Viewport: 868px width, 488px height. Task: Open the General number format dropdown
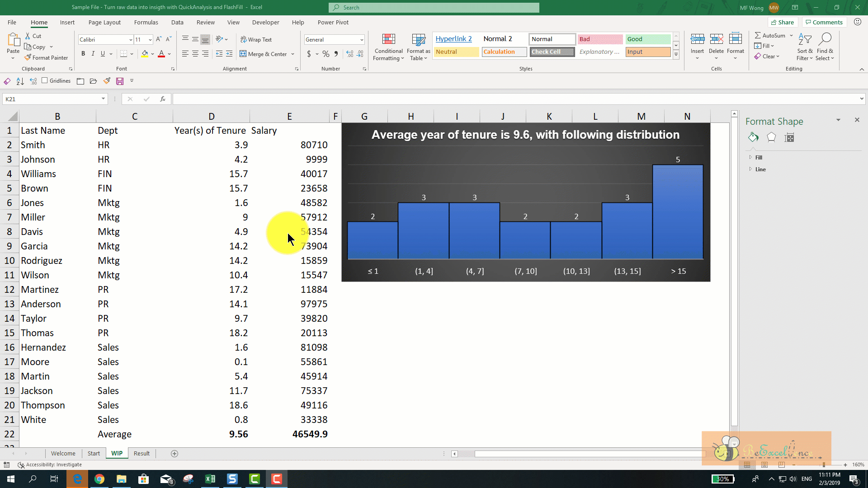click(362, 40)
